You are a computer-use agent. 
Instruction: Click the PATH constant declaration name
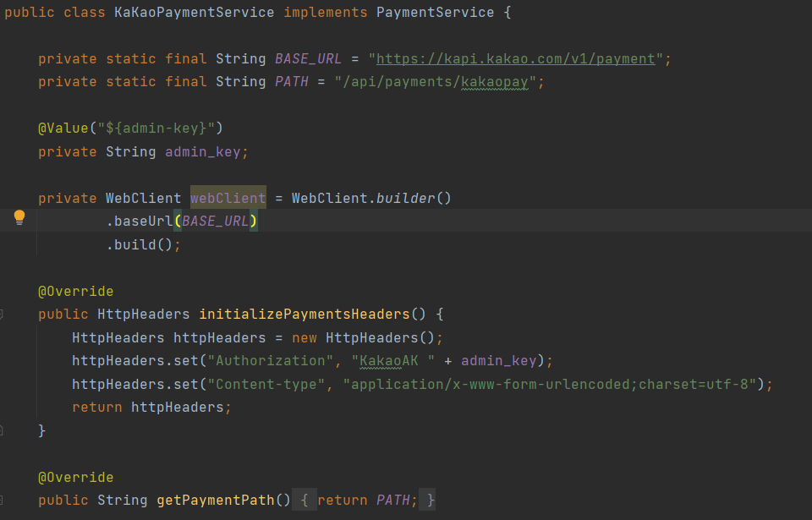(292, 82)
